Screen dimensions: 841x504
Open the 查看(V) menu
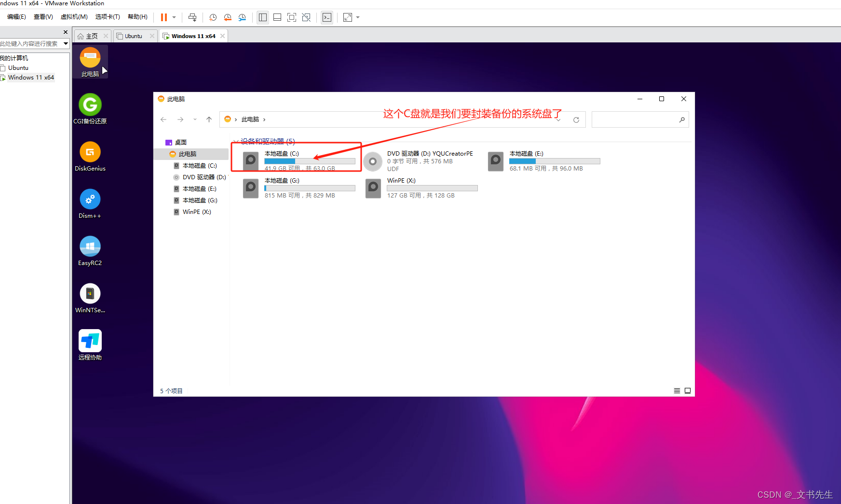[x=43, y=17]
